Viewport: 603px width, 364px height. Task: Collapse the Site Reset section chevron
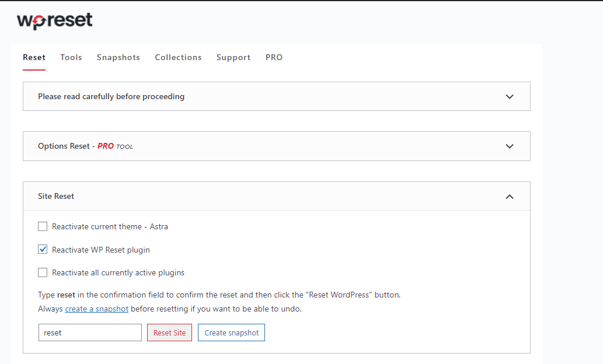[510, 197]
